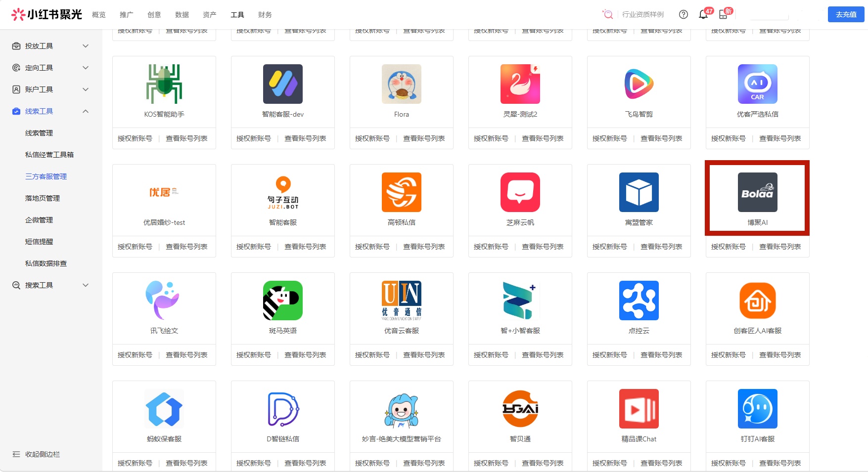
Task: Click 查看账号列表 under 钉钉AI客服
Action: pyautogui.click(x=780, y=463)
